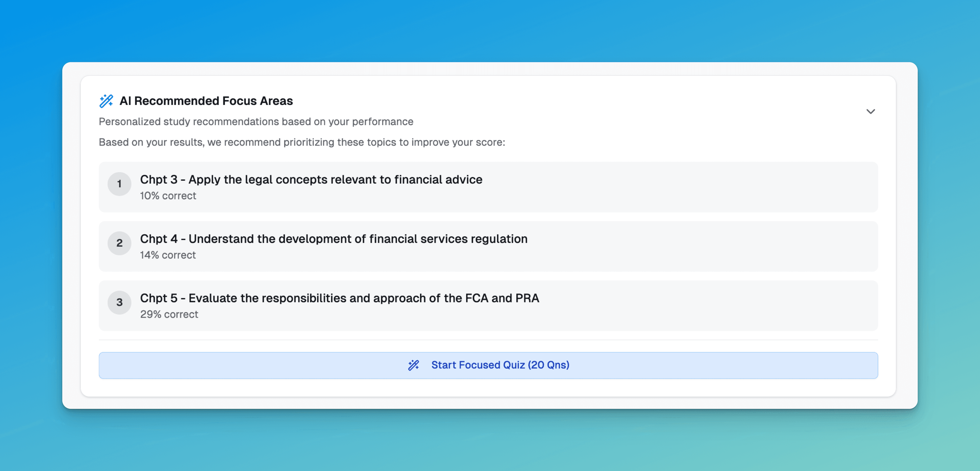Screen dimensions: 980x471
Task: Click the magic wand icon beside AI Recommended Focus Areas
Action: click(x=106, y=101)
